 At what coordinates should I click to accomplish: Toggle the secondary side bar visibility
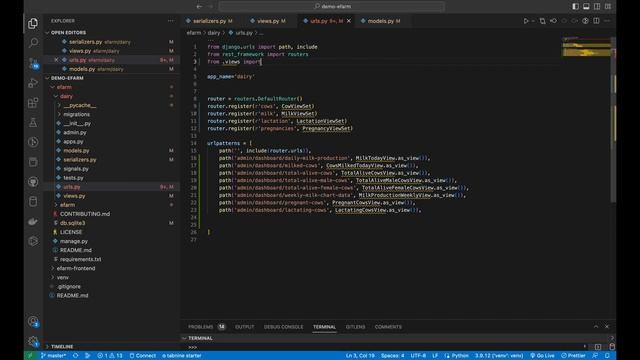pos(597,6)
